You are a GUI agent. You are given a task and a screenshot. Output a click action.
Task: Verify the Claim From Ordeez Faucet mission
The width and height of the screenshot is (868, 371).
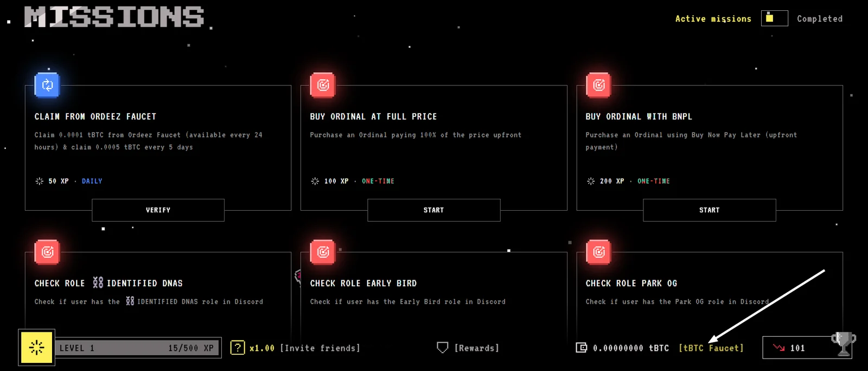158,210
